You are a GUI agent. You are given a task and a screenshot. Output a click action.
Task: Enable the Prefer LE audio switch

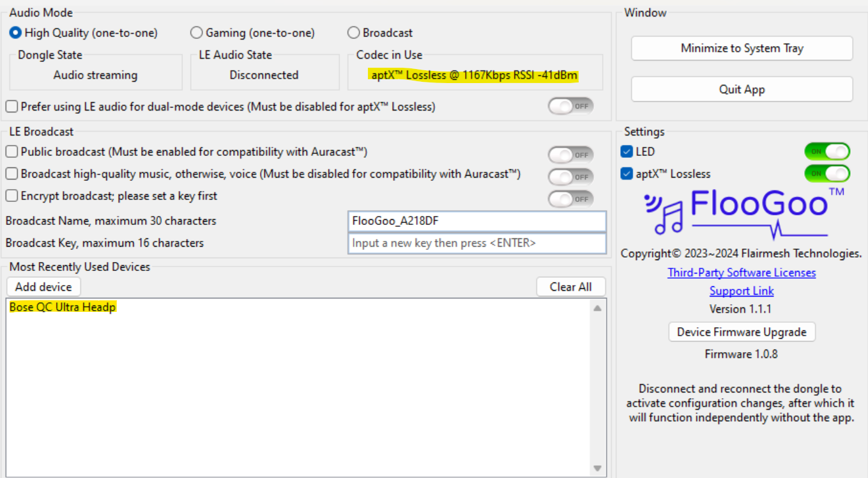point(570,106)
